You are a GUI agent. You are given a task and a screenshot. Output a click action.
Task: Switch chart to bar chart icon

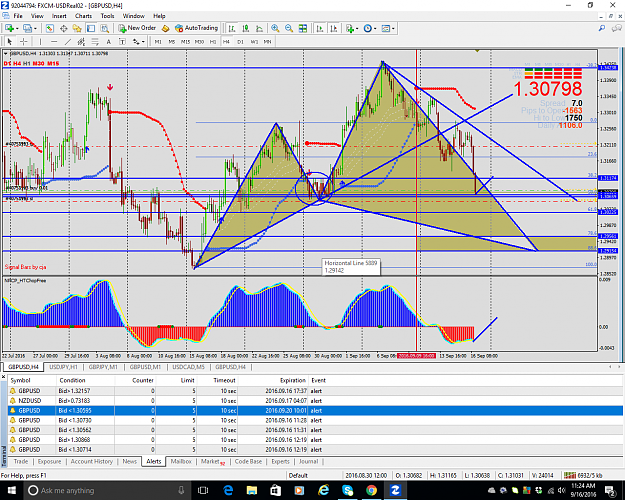coord(232,28)
